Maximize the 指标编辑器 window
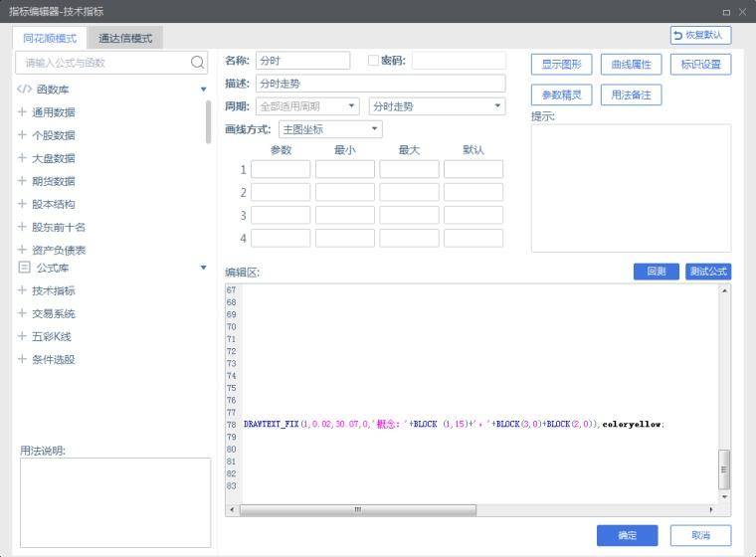Viewport: 756px width, 557px height. (726, 12)
